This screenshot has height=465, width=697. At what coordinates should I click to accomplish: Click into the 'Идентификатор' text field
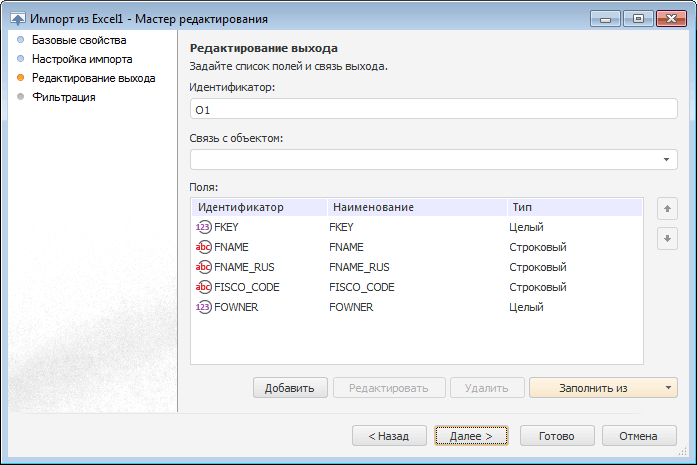[433, 109]
